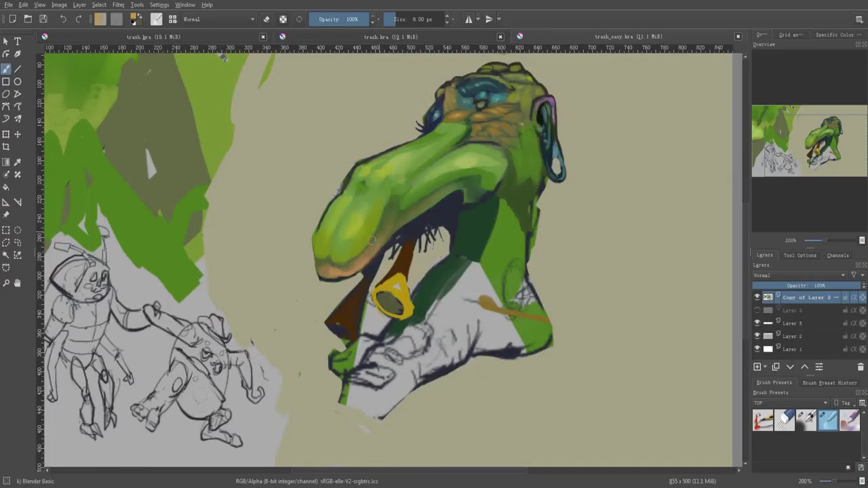This screenshot has height=488, width=868.
Task: Toggle eraser mode in top toolbar
Action: pyautogui.click(x=267, y=19)
